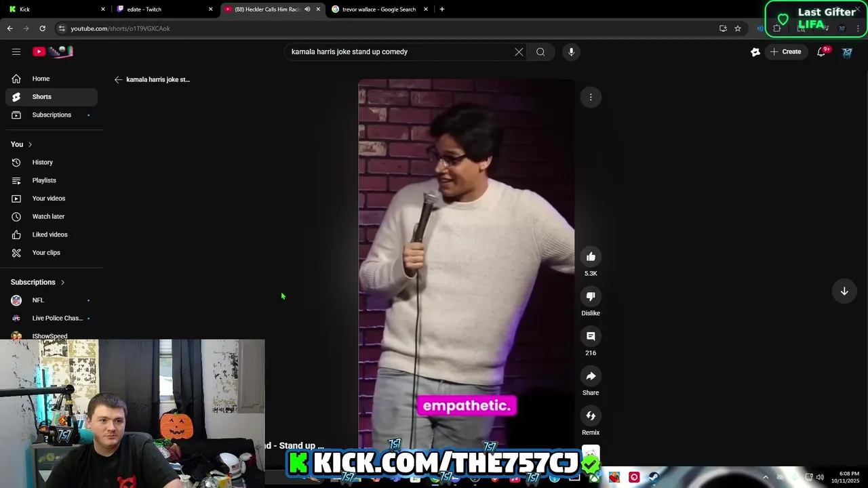The height and width of the screenshot is (488, 868).
Task: Open Your videos
Action: coord(52,198)
